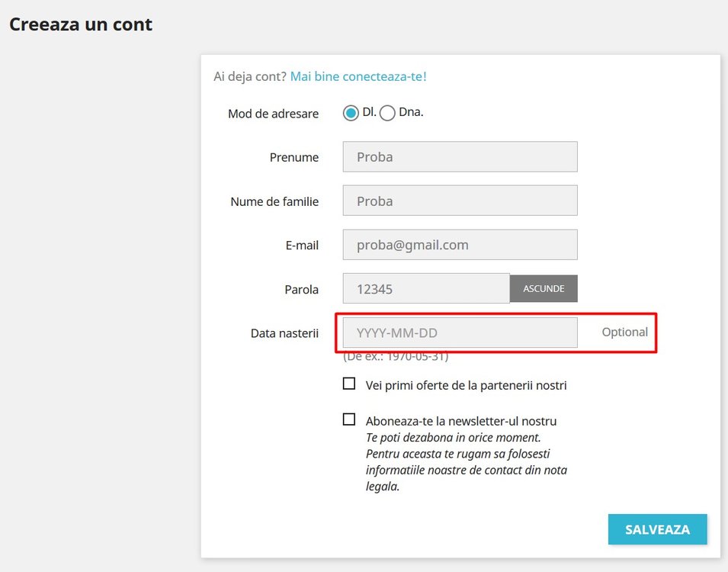Click the 'Parola' label text
Image resolution: width=728 pixels, height=572 pixels.
click(301, 290)
